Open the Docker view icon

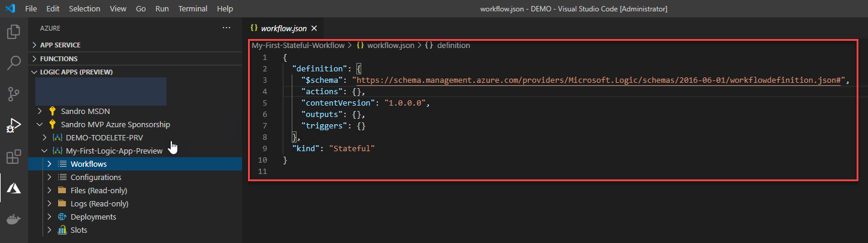[x=13, y=220]
